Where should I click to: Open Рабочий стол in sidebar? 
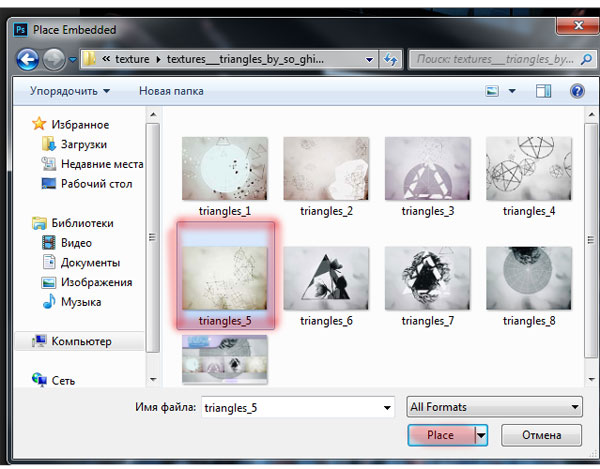point(96,184)
